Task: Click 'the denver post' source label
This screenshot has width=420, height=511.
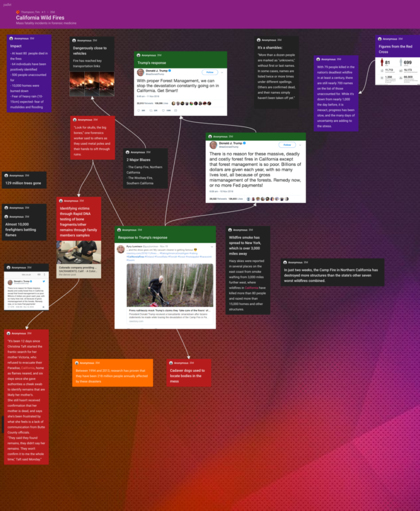Action: tap(67, 275)
